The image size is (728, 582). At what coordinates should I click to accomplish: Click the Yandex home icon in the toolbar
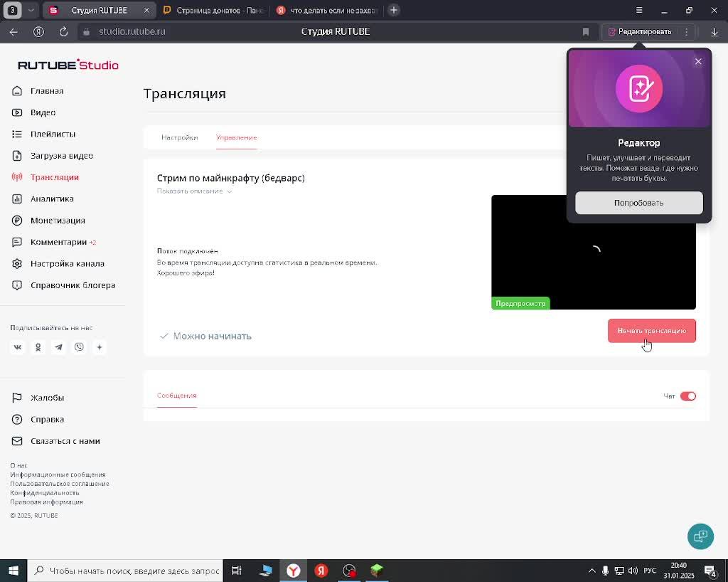tap(38, 31)
